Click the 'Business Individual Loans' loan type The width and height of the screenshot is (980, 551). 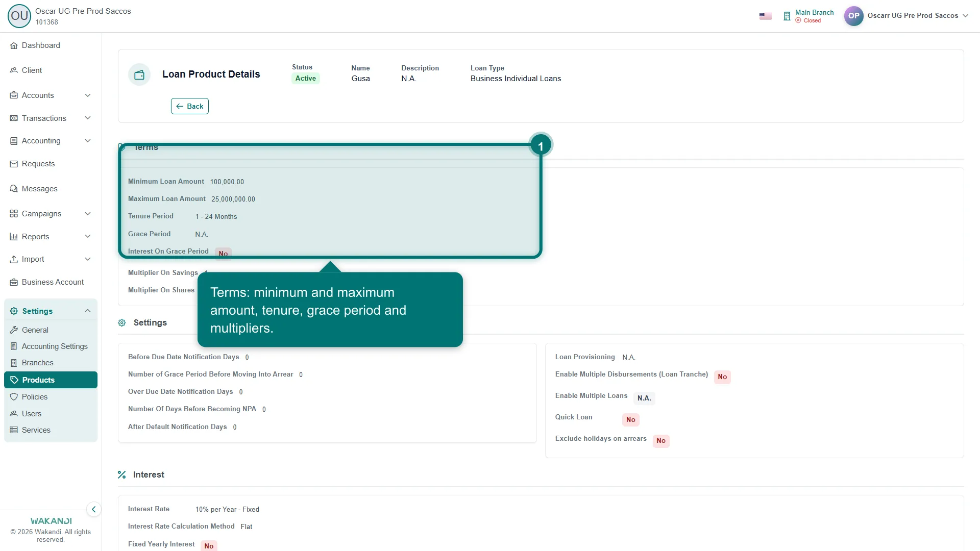point(516,79)
